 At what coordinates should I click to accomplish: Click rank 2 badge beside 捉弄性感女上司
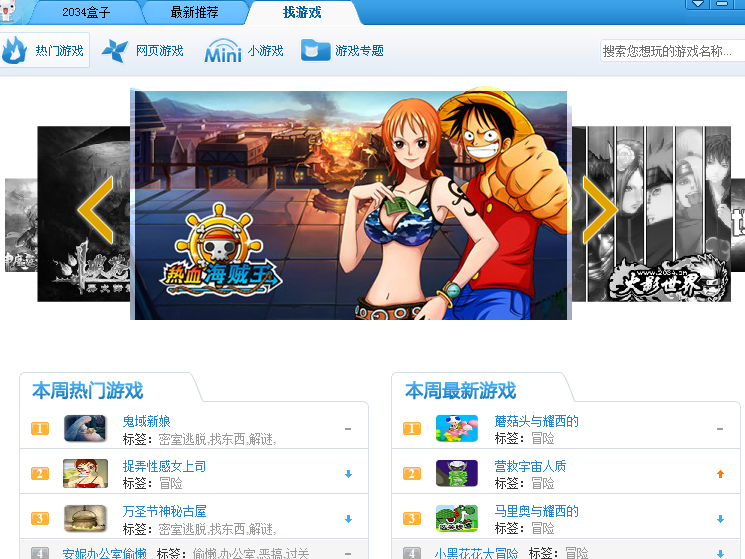coord(40,474)
